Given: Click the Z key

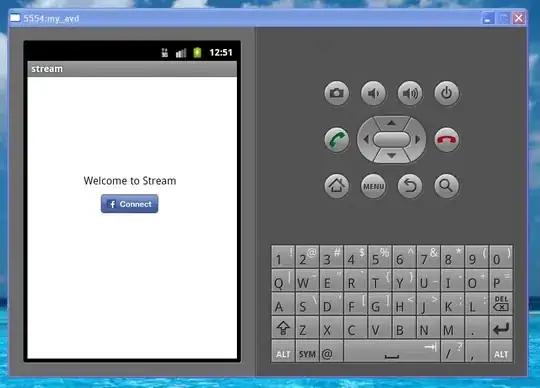Looking at the screenshot, I should point(307,327).
